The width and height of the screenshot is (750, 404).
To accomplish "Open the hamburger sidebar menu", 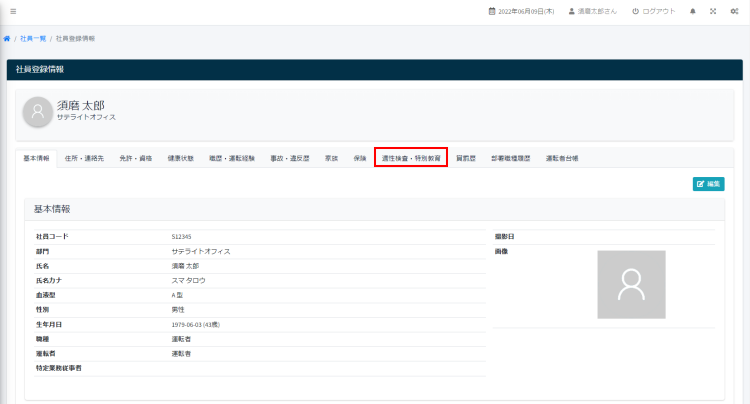I will [12, 11].
